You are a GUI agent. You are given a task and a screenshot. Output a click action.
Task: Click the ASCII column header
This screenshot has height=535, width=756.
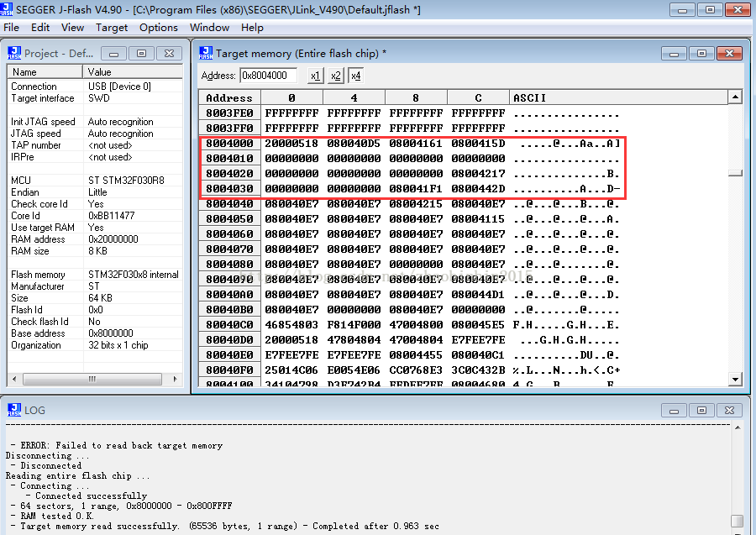618,97
